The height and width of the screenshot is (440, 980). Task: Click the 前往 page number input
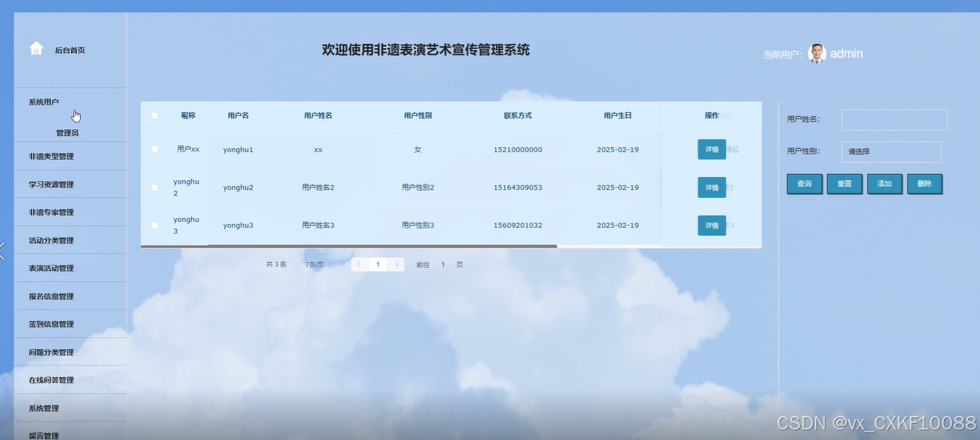point(443,264)
